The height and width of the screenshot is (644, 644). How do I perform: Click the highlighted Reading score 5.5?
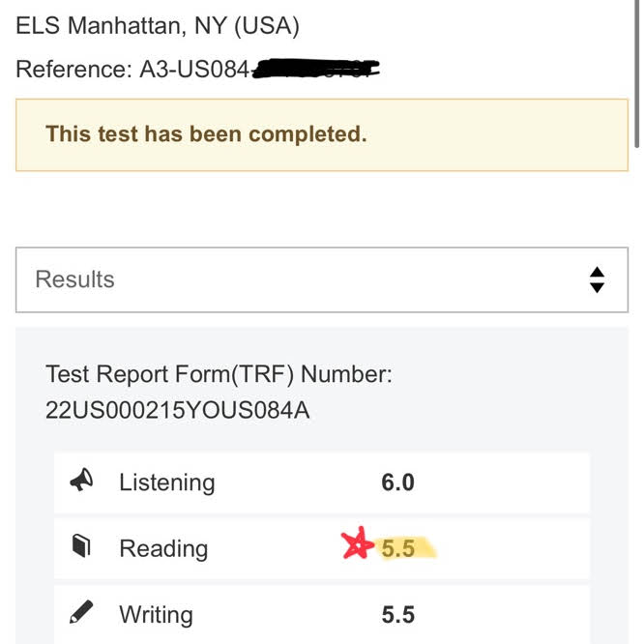tap(397, 548)
